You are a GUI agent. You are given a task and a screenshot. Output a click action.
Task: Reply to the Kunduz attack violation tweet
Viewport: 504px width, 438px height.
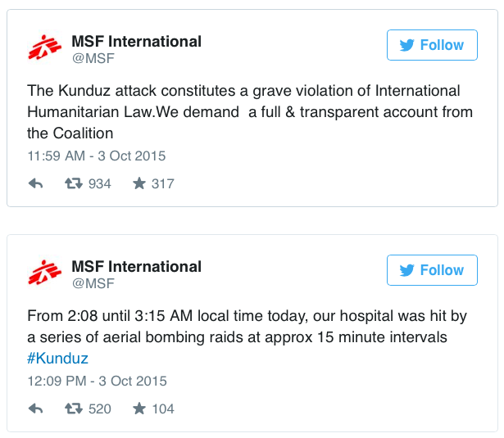[x=35, y=184]
